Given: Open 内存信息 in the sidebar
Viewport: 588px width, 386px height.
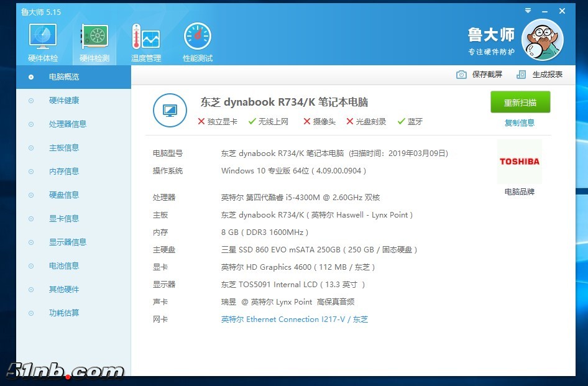Looking at the screenshot, I should 64,172.
